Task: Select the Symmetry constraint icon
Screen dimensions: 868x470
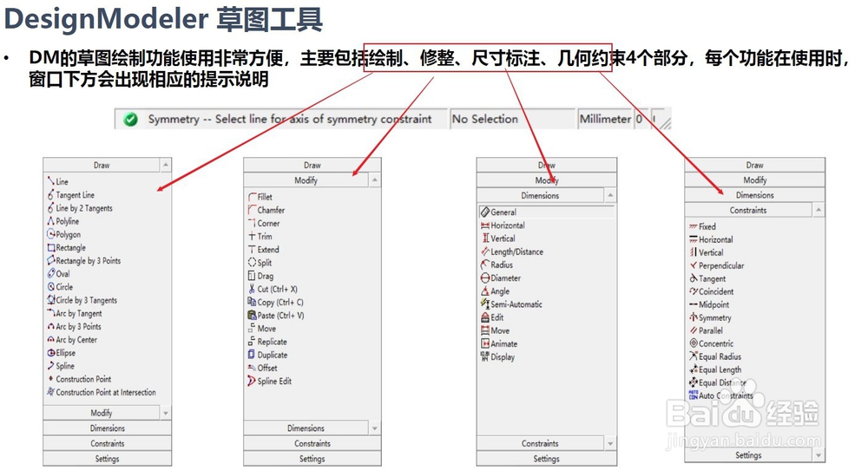Action: point(693,317)
